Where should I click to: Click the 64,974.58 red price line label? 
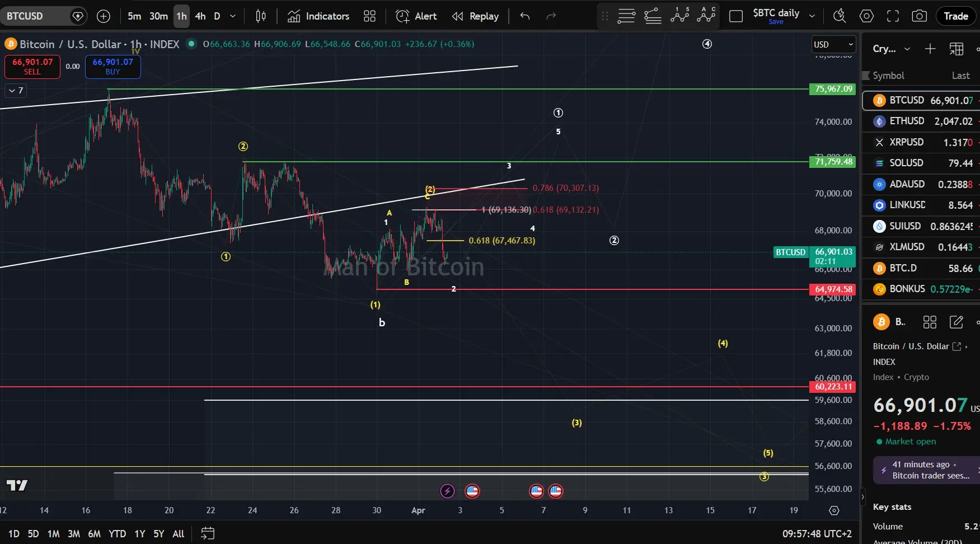[x=833, y=289]
